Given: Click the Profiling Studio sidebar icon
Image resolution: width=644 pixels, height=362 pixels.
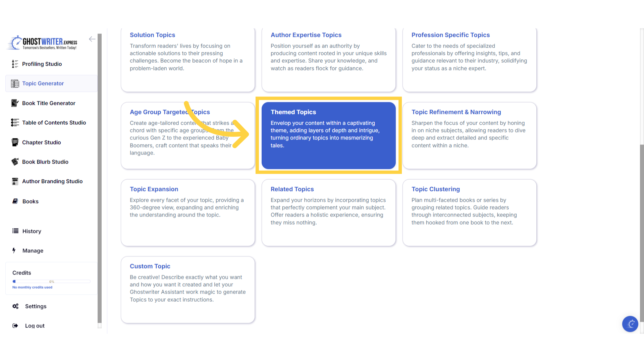Looking at the screenshot, I should [15, 64].
